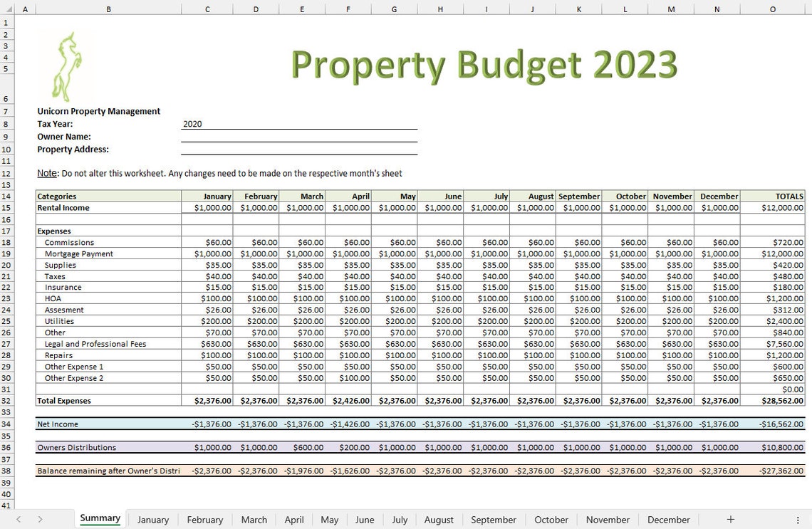The width and height of the screenshot is (812, 529).
Task: Click the Mortgage Payment January value cell
Action: [x=207, y=253]
